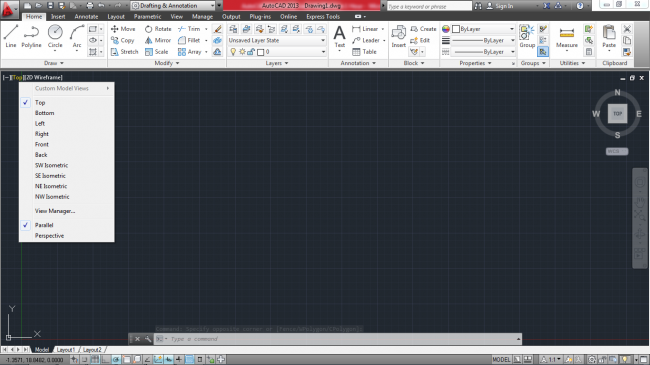
Task: Open the ByLayer color dropdown
Action: 483,29
